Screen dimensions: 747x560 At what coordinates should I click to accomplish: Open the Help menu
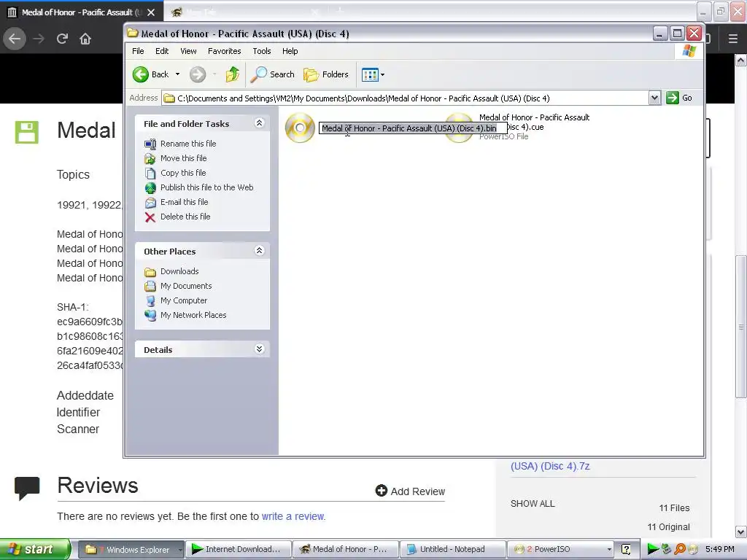[290, 51]
